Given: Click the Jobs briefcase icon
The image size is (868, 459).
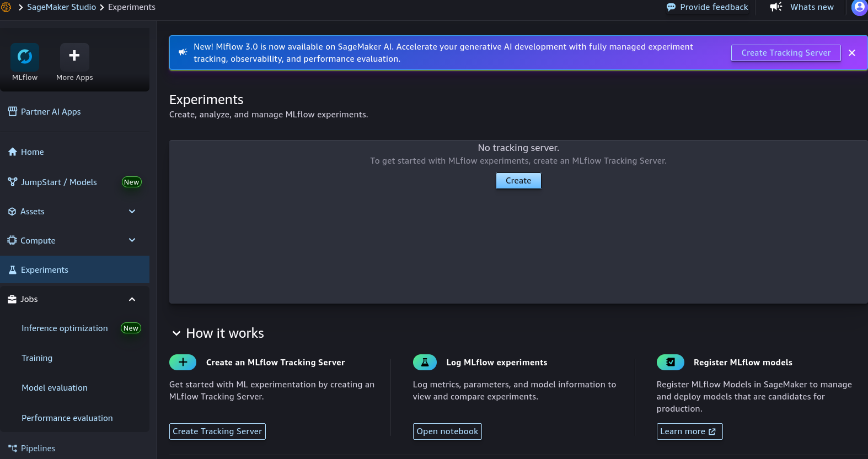Looking at the screenshot, I should (12, 299).
